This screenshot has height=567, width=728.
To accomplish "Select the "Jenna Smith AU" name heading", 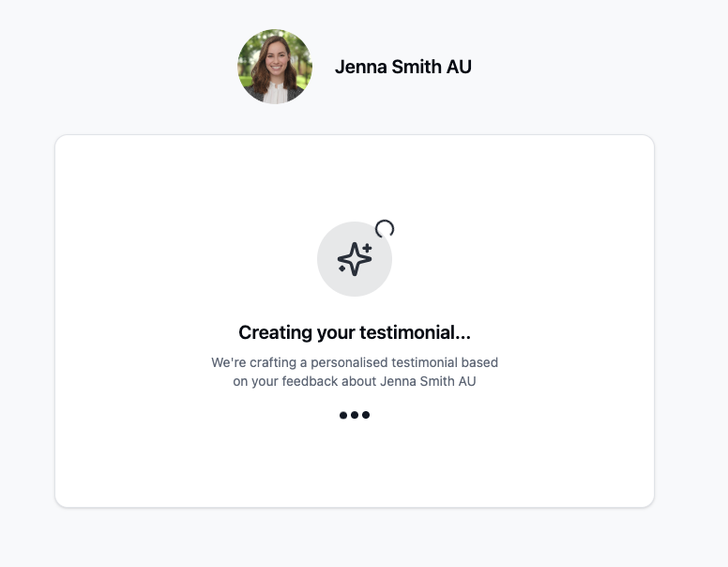I will 403,67.
